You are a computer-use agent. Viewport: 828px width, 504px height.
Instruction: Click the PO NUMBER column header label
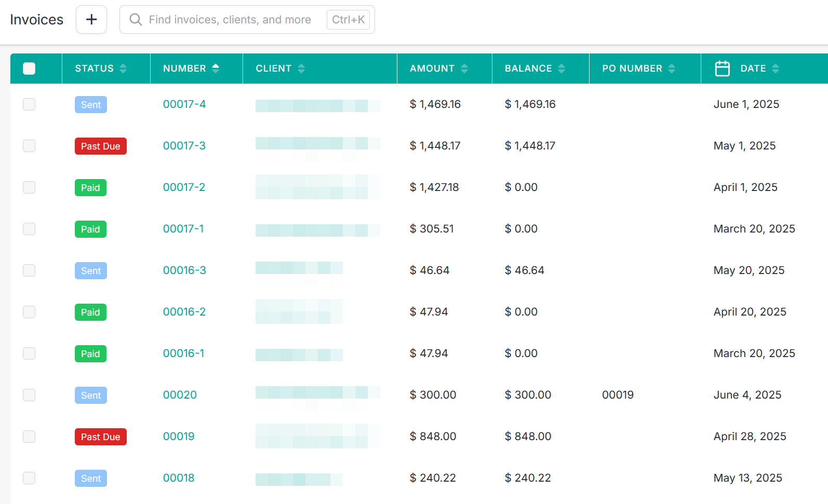[632, 69]
